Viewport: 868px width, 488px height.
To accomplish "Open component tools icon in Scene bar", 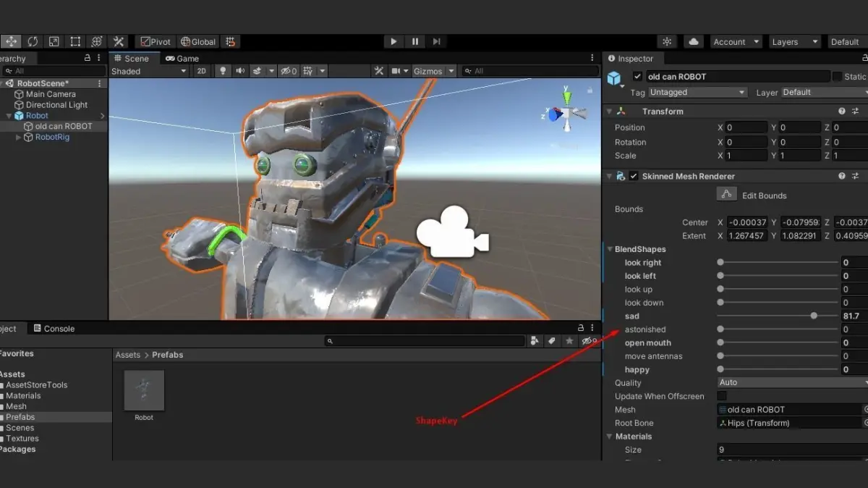I will [x=379, y=71].
